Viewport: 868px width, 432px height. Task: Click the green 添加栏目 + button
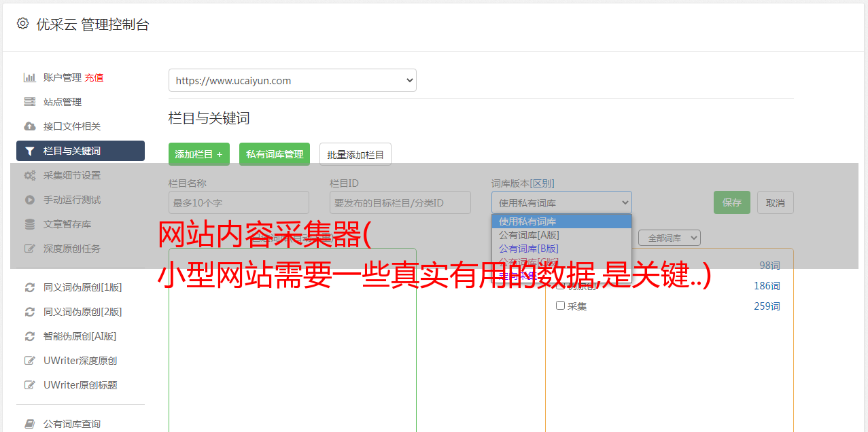click(198, 154)
